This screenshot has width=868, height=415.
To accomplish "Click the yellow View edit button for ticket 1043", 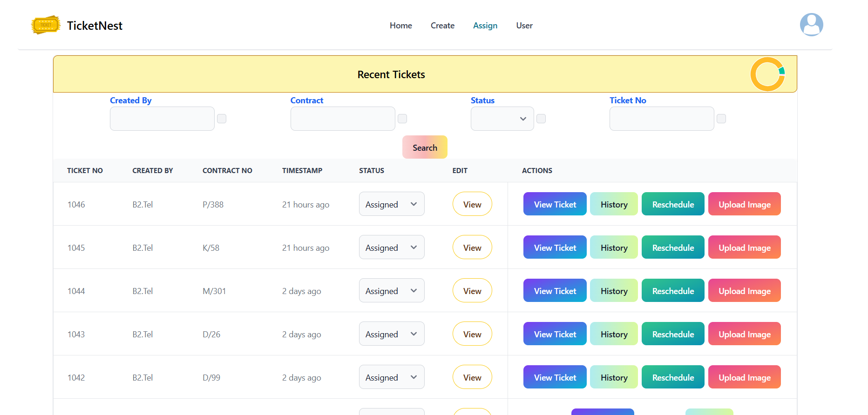I will pos(472,334).
